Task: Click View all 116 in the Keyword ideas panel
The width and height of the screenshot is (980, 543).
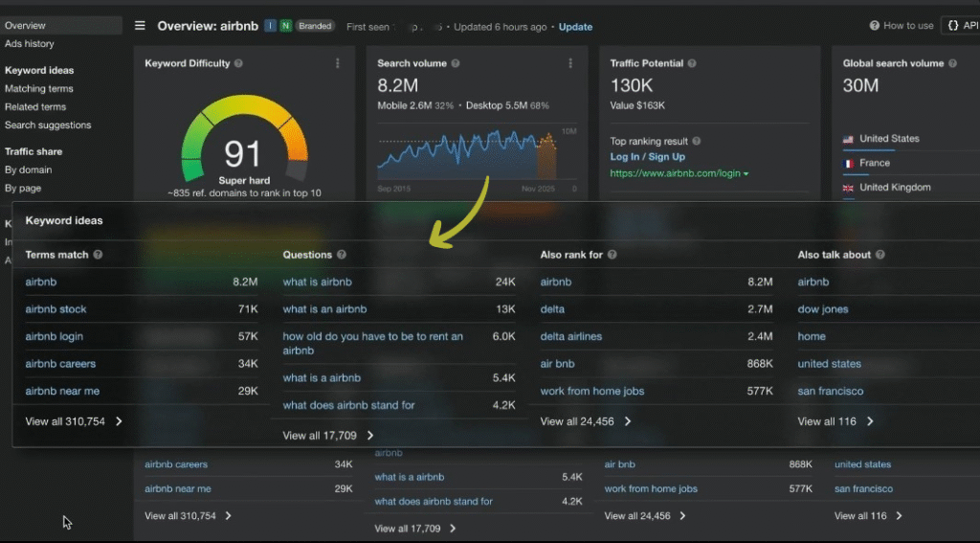Action: (835, 421)
